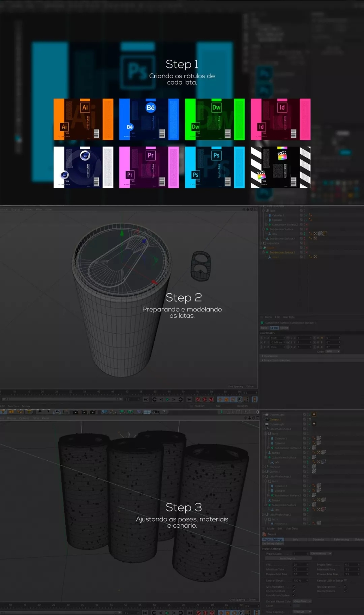Toggle visibility dots of lata under Lata Photoshop.4
364x615 pixels.
[x=308, y=462]
